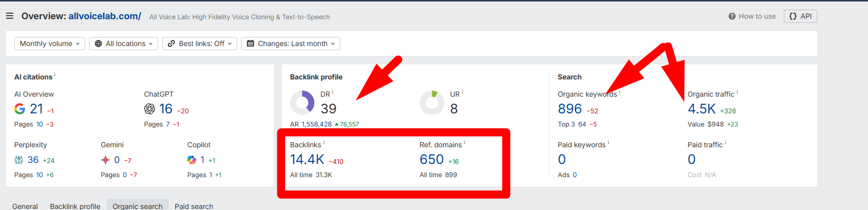
Task: Click All time 899 ref. domains text
Action: pyautogui.click(x=438, y=175)
